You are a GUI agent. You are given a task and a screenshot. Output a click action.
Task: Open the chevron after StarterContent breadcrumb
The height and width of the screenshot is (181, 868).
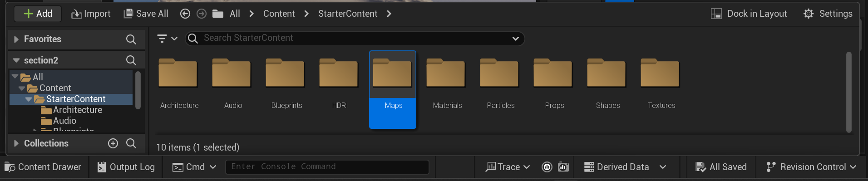coord(389,14)
